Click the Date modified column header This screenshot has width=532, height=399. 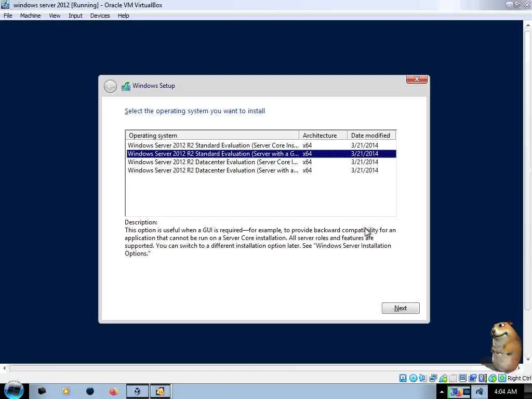click(371, 136)
